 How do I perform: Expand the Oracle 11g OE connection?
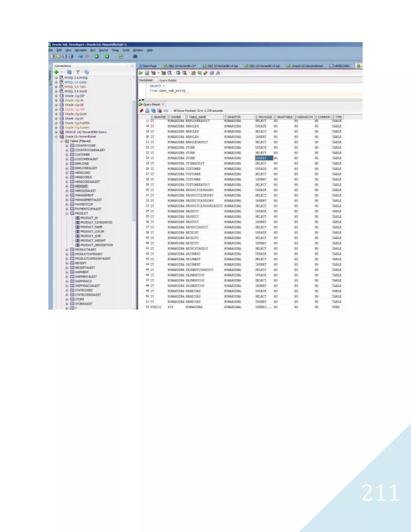point(56,105)
